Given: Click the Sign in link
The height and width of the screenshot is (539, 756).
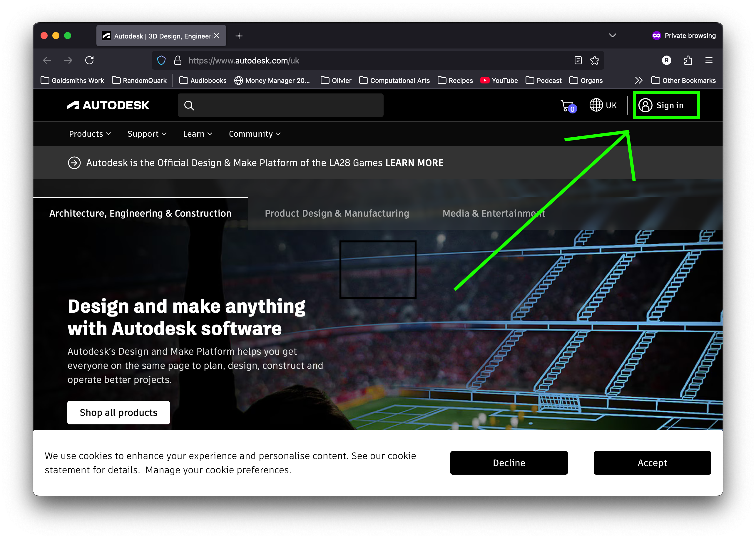Looking at the screenshot, I should (x=670, y=105).
